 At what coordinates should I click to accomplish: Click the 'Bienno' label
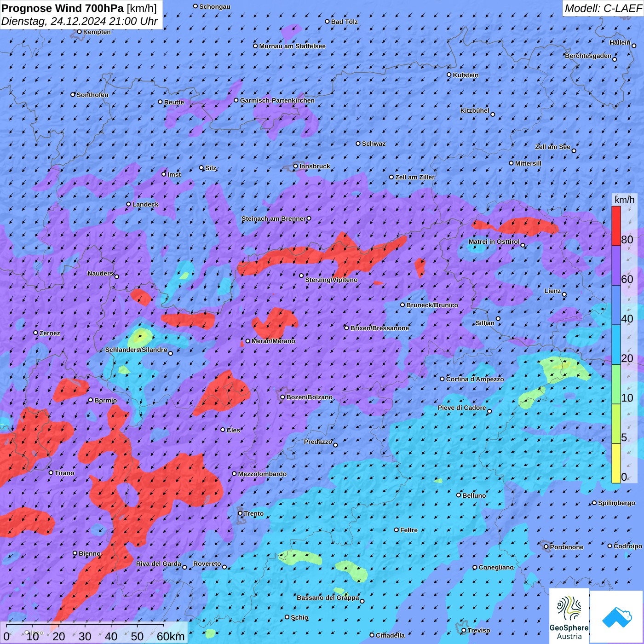[x=90, y=553]
